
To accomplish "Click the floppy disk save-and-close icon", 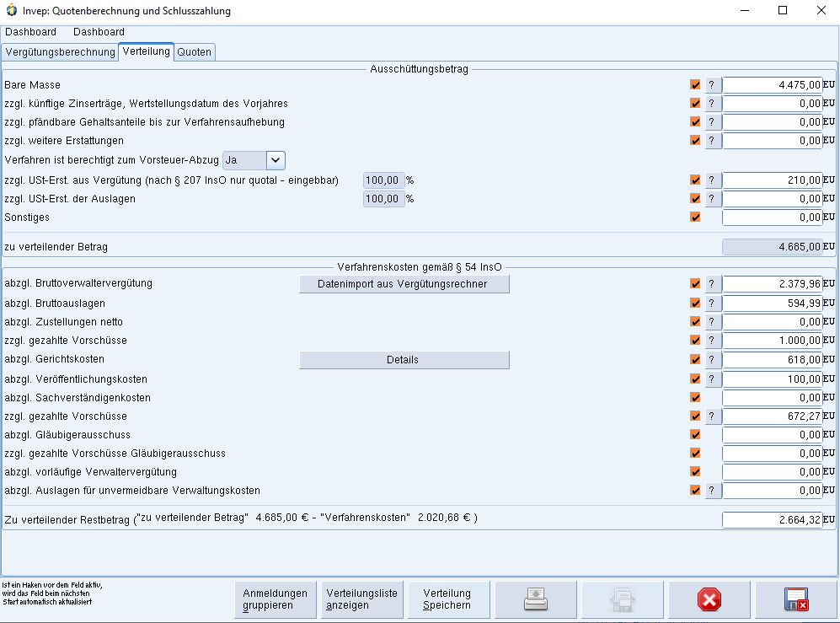I will coord(795,599).
